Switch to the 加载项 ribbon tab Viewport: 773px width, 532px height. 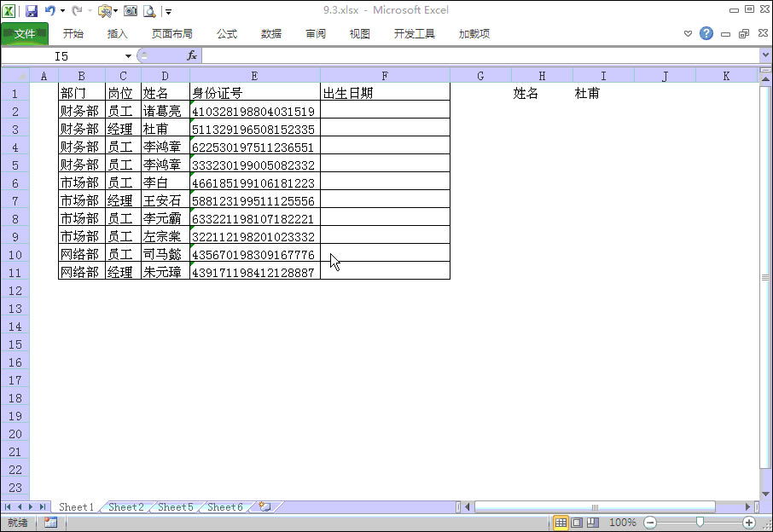pos(474,33)
